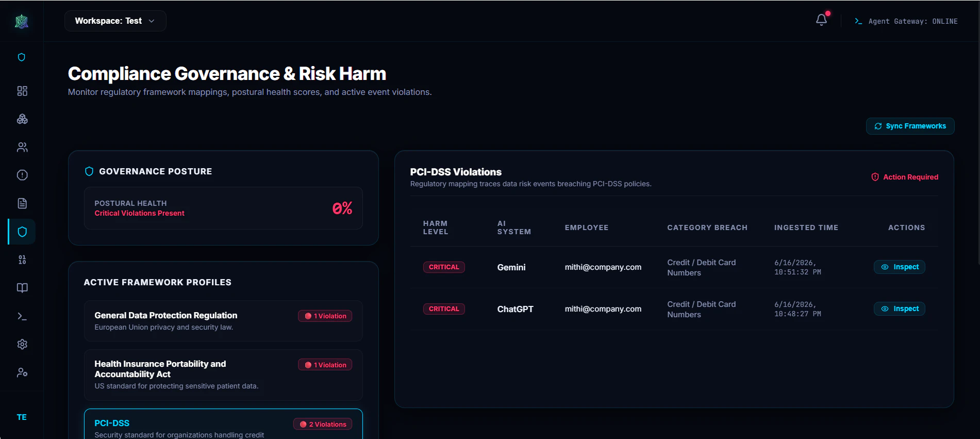Open the binary digits sidebar icon

coord(22,259)
